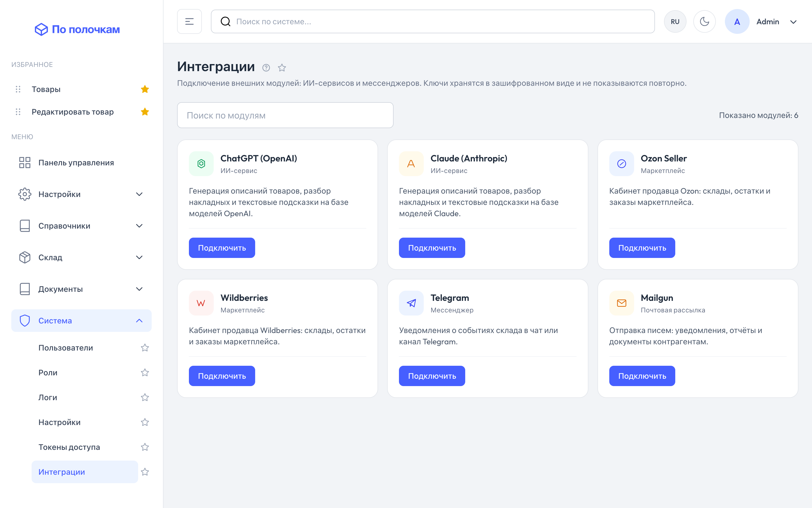Viewport: 812px width, 508px height.
Task: Expand the Склад menu chevron
Action: point(139,257)
